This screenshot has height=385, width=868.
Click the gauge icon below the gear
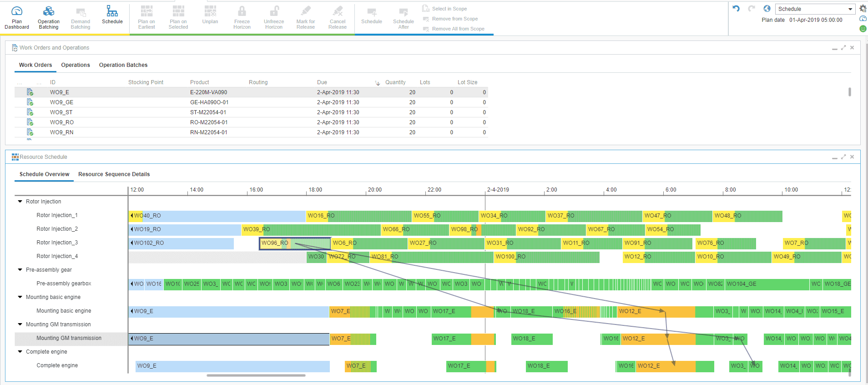(x=863, y=19)
